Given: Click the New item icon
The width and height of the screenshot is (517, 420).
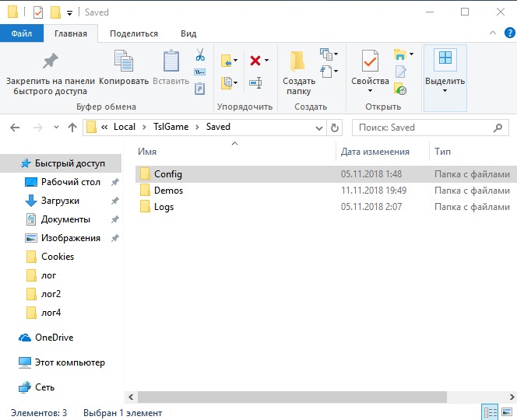Looking at the screenshot, I should (325, 54).
